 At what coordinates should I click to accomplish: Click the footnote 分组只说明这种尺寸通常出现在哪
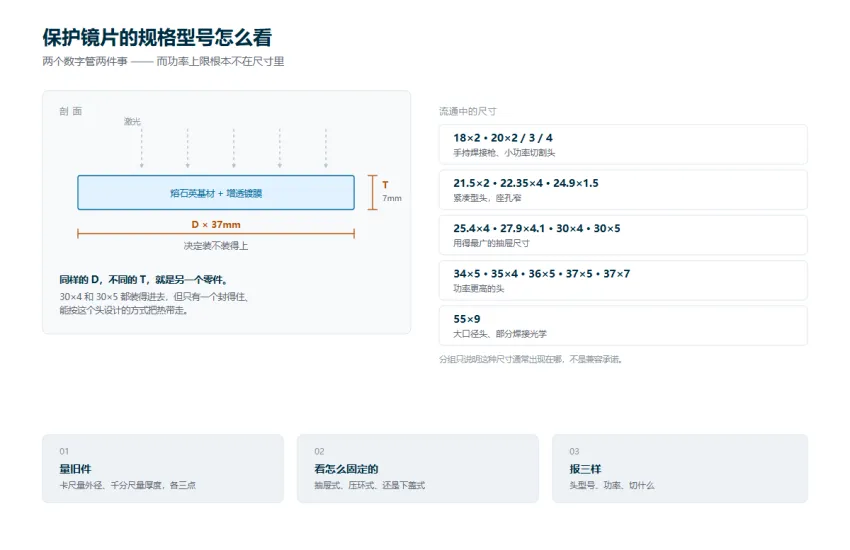click(x=501, y=359)
